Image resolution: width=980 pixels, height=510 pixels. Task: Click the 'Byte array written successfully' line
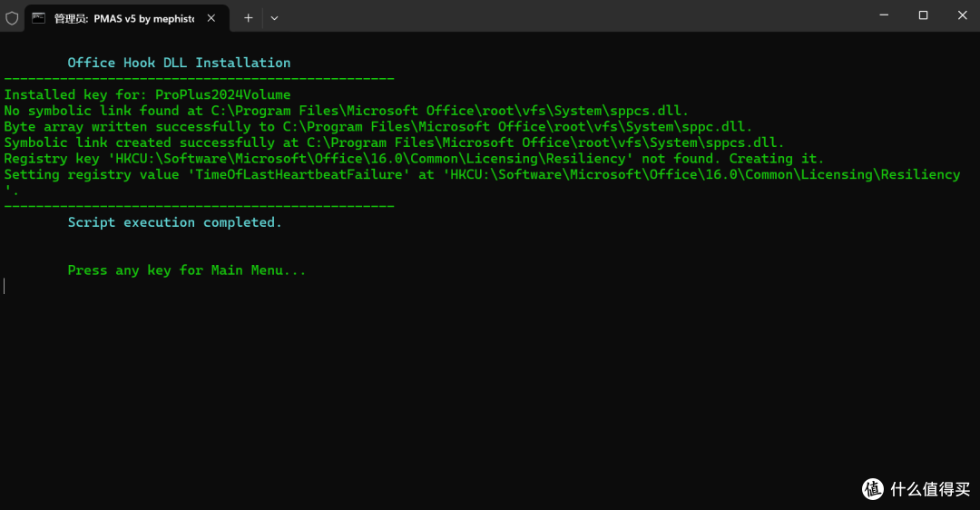coord(378,127)
